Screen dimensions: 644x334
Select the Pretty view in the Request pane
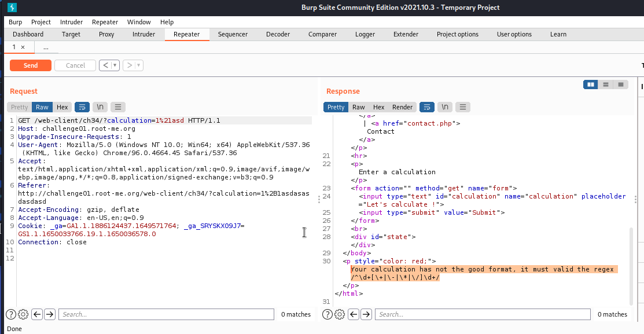pos(19,107)
